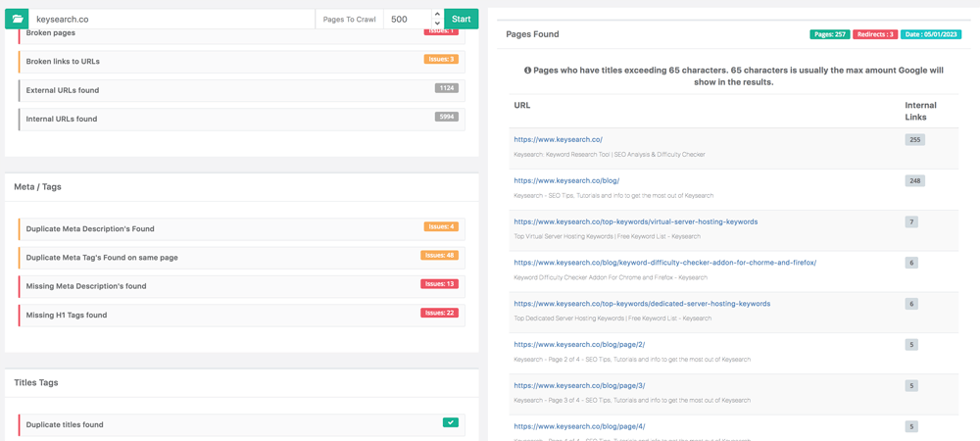The width and height of the screenshot is (980, 441).
Task: Open keyword-difficulty-checker-addon blog link
Action: click(x=665, y=263)
